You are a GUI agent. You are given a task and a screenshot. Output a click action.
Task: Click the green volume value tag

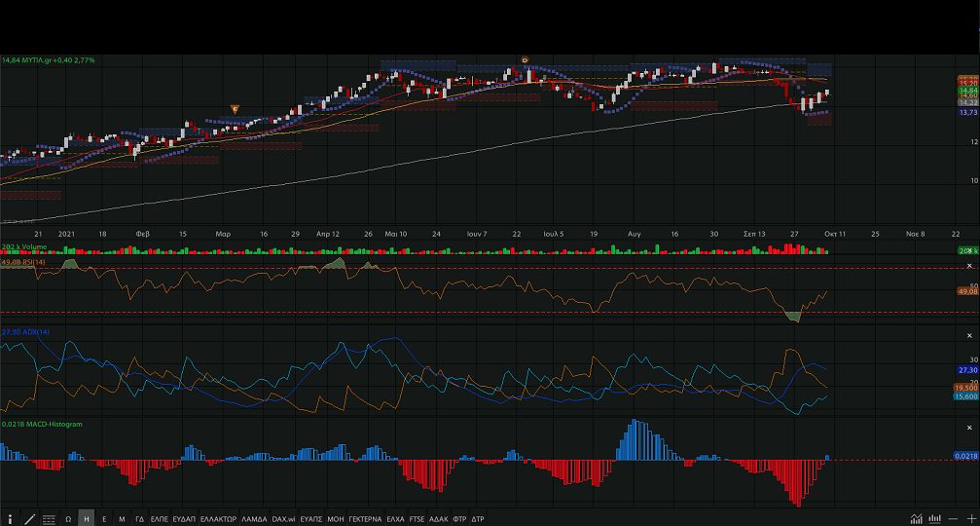pyautogui.click(x=968, y=250)
